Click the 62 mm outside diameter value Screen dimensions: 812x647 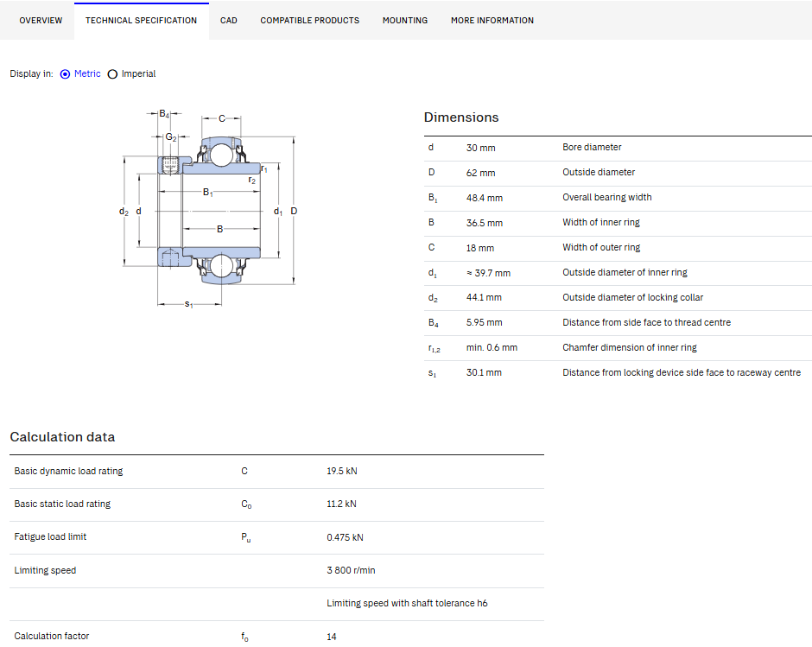pyautogui.click(x=480, y=173)
